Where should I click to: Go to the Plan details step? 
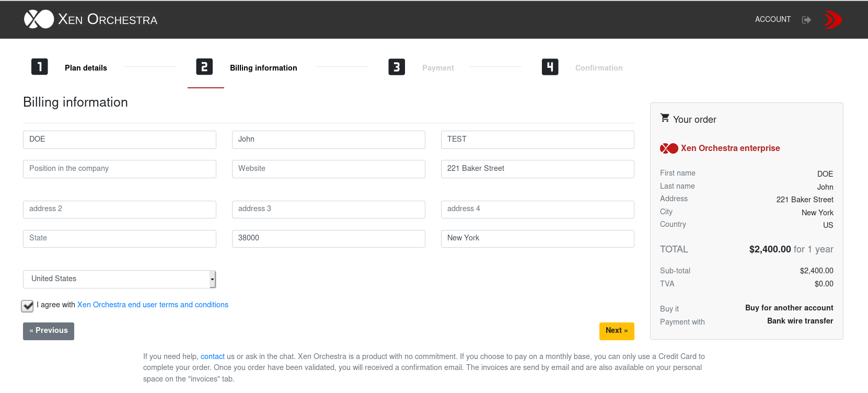tap(86, 68)
